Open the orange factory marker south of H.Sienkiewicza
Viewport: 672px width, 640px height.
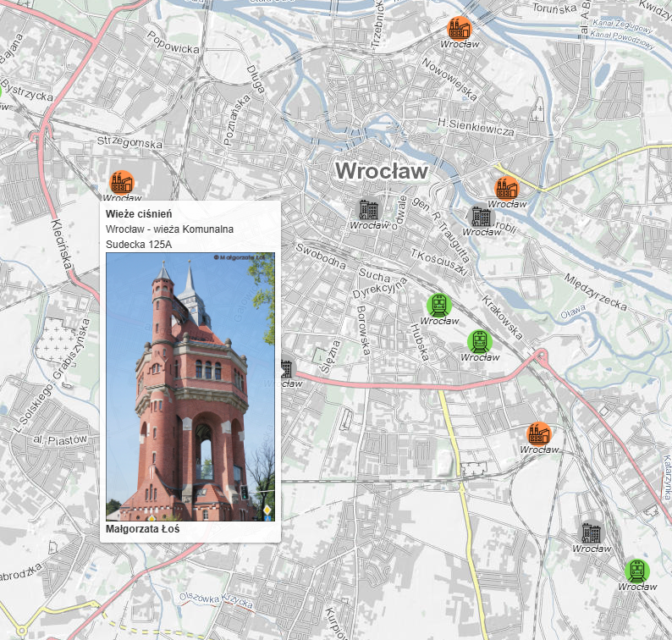(x=507, y=189)
